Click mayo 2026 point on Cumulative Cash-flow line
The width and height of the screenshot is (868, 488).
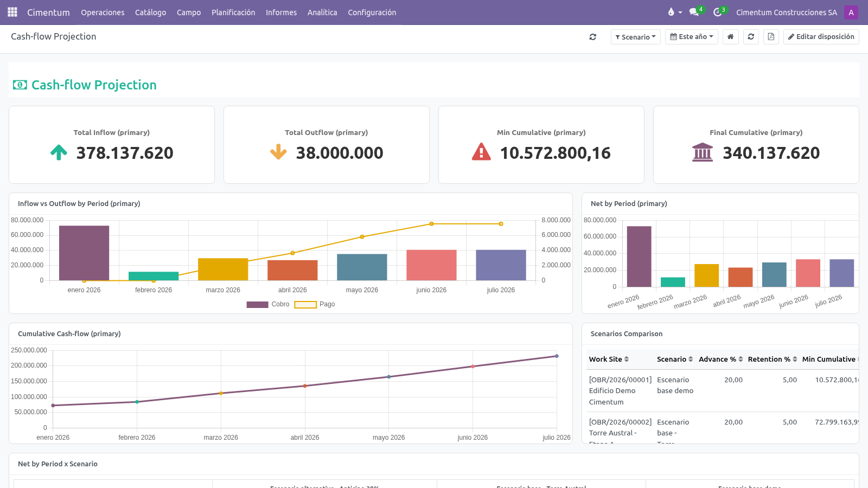[x=388, y=377]
